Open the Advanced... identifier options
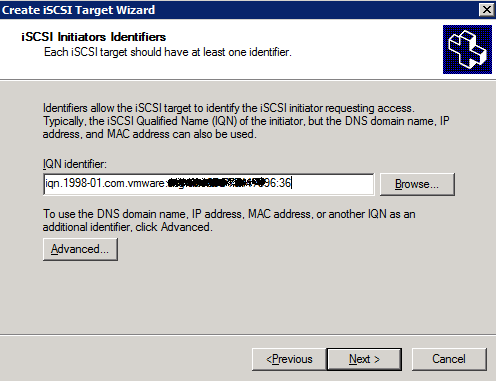496x381 pixels. tap(80, 249)
